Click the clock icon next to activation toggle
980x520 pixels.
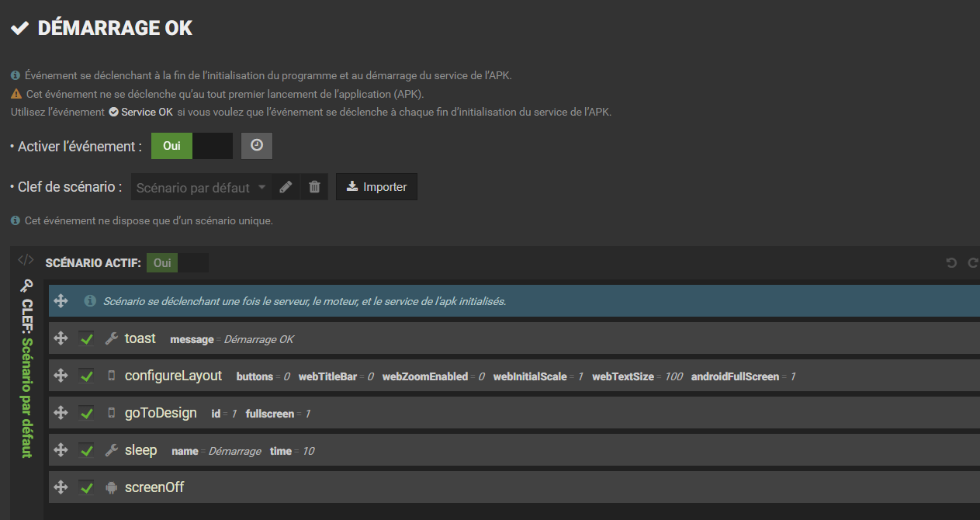256,145
